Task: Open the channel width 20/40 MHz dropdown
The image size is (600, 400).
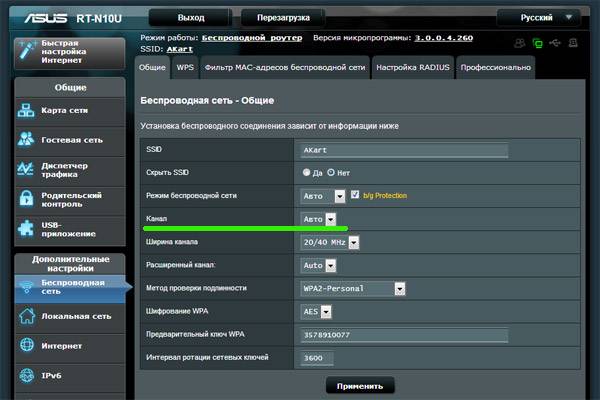Action: point(330,242)
